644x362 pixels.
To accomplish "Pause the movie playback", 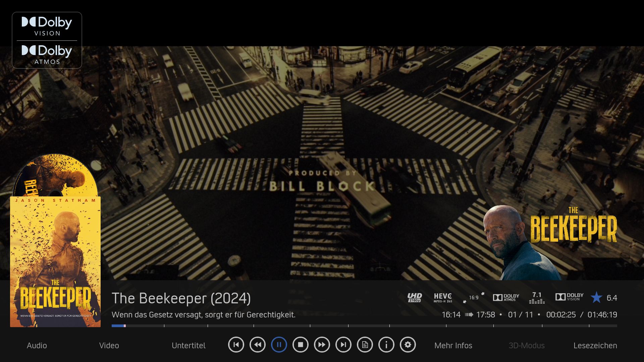I will (279, 345).
